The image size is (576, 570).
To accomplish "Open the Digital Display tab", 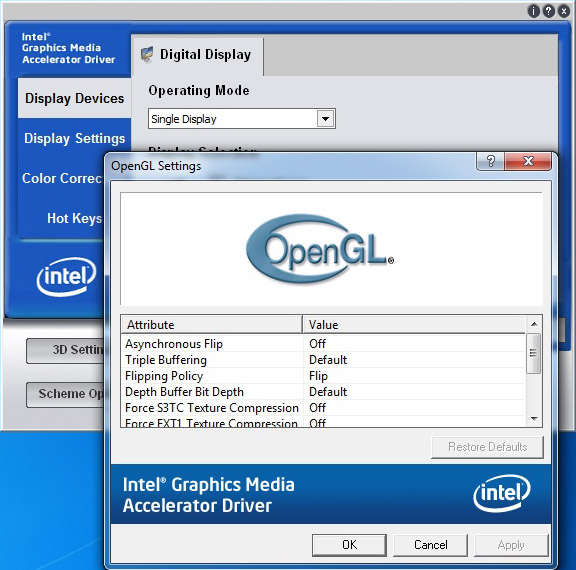I will click(x=198, y=55).
